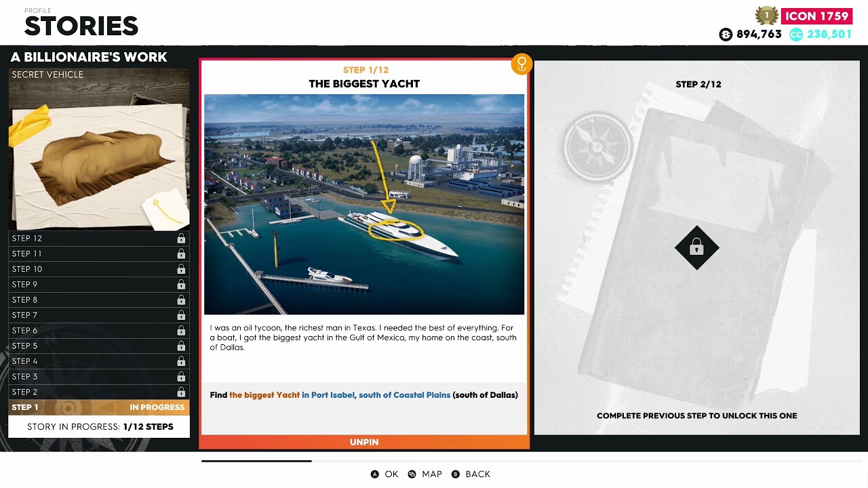Click the lock icon on Step 10
The image size is (868, 488).
[x=181, y=269]
